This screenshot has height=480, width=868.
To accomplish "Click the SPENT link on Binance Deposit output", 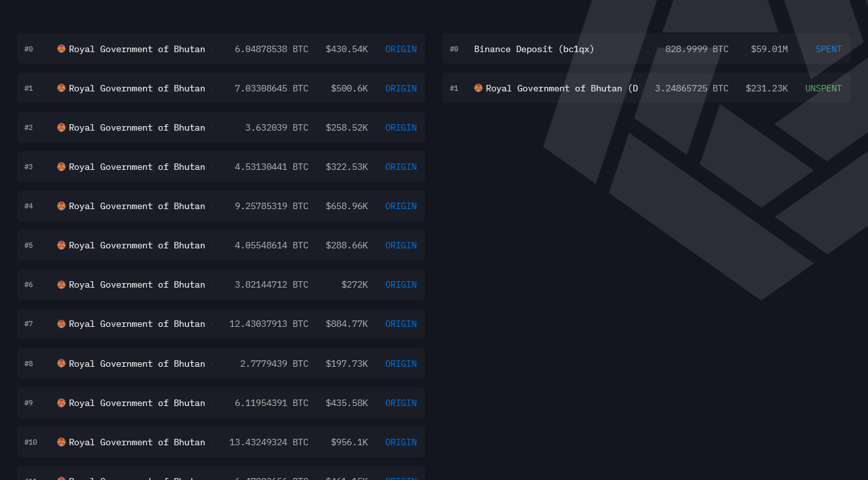I will click(828, 49).
